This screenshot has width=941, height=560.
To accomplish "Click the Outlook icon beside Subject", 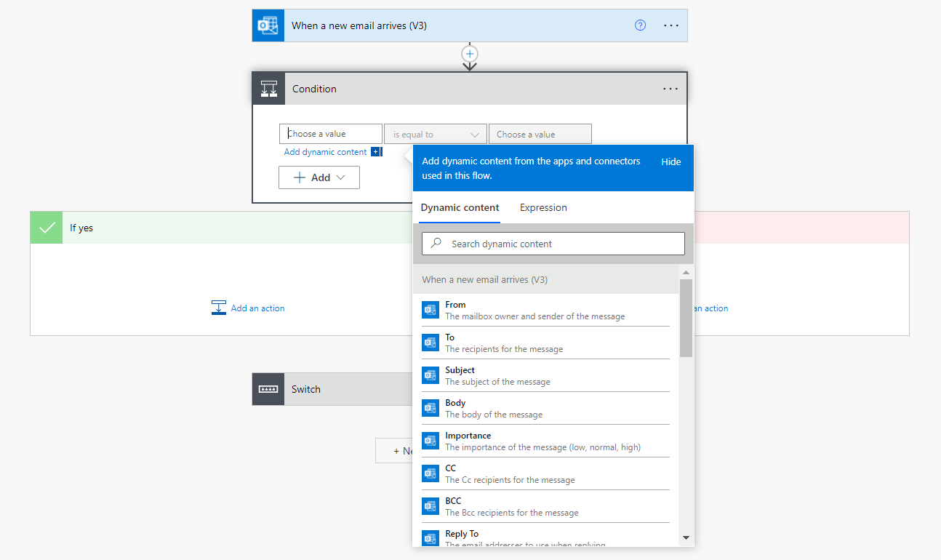I will 430,375.
